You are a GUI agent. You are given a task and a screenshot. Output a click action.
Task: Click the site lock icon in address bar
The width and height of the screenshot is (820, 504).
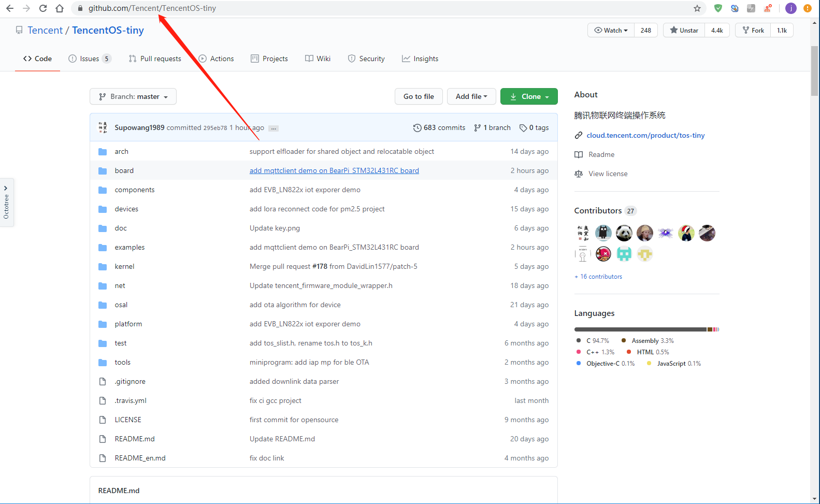[x=80, y=8]
